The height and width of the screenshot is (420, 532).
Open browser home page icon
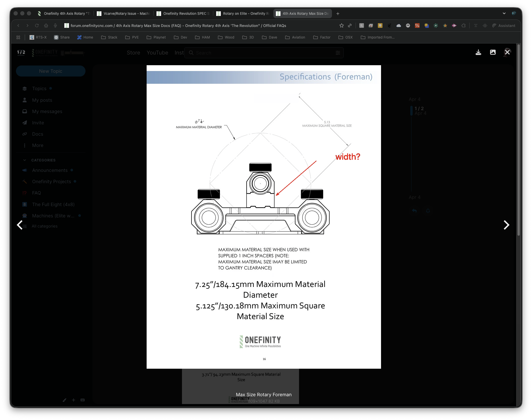click(x=46, y=26)
